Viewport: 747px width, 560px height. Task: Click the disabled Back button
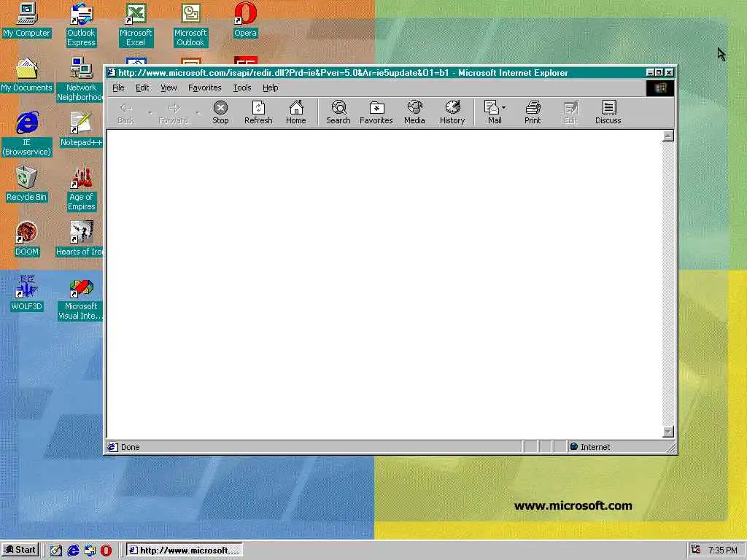(125, 112)
